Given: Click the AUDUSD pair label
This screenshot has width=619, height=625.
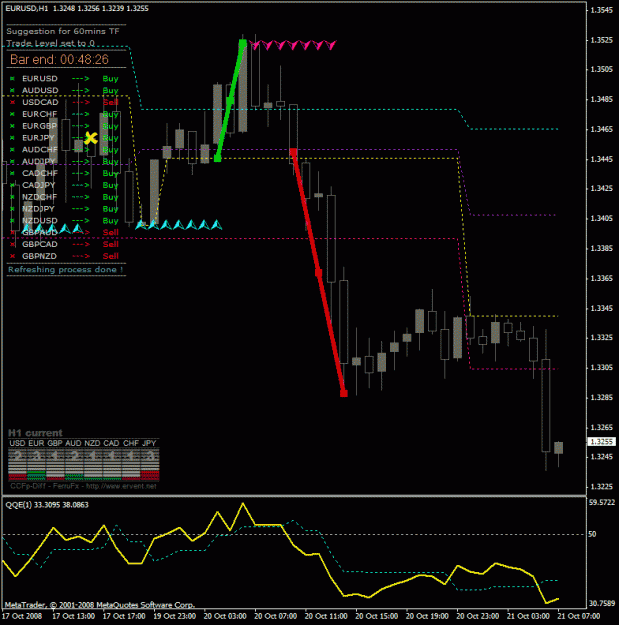Looking at the screenshot, I should pos(40,90).
